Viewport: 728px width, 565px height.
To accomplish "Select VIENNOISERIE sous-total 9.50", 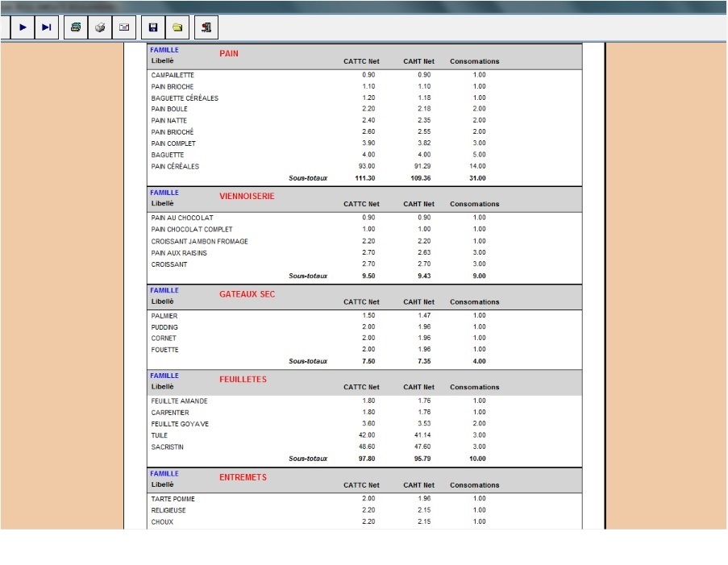I will click(368, 276).
